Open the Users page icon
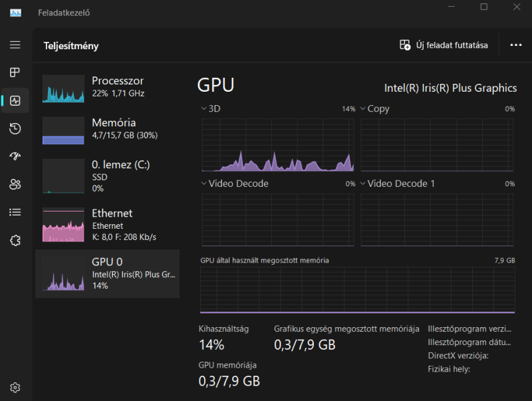 tap(15, 184)
